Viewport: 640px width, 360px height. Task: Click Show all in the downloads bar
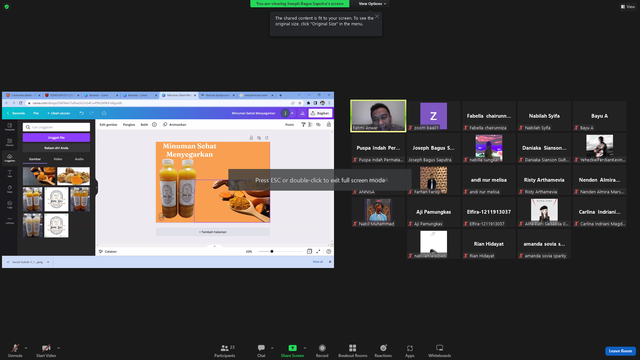(318, 262)
